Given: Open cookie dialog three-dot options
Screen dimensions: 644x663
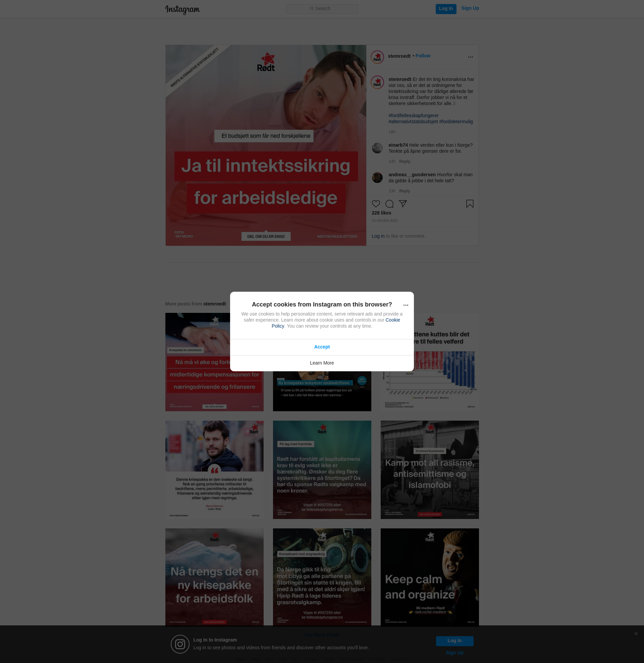Looking at the screenshot, I should click(x=406, y=305).
